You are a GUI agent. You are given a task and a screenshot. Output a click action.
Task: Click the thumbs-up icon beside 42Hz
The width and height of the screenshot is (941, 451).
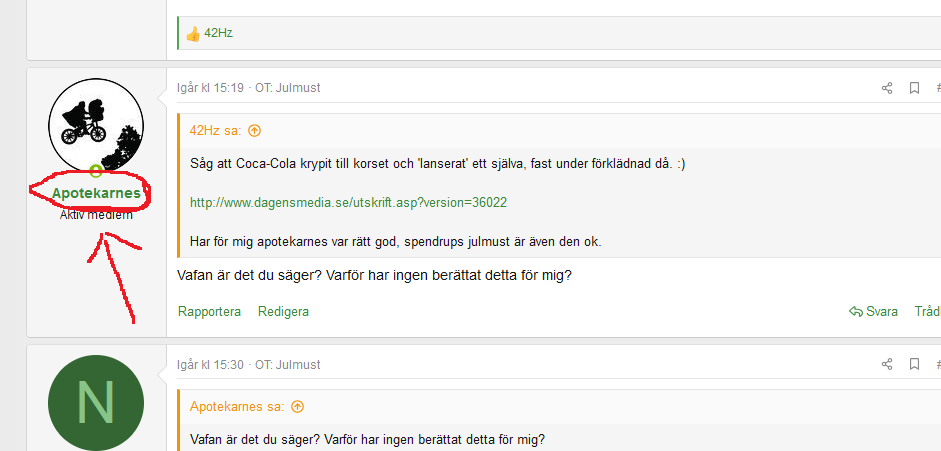pyautogui.click(x=193, y=33)
